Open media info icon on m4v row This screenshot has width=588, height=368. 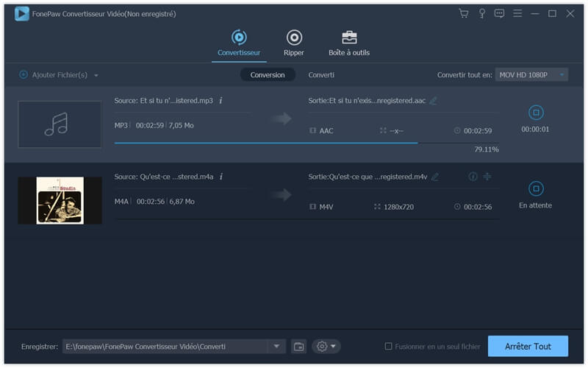473,177
